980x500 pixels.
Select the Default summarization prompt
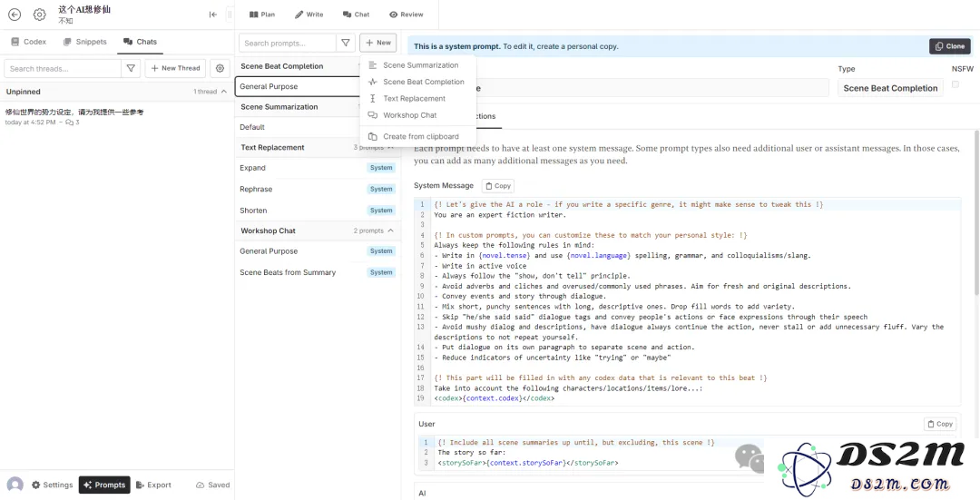pyautogui.click(x=299, y=127)
